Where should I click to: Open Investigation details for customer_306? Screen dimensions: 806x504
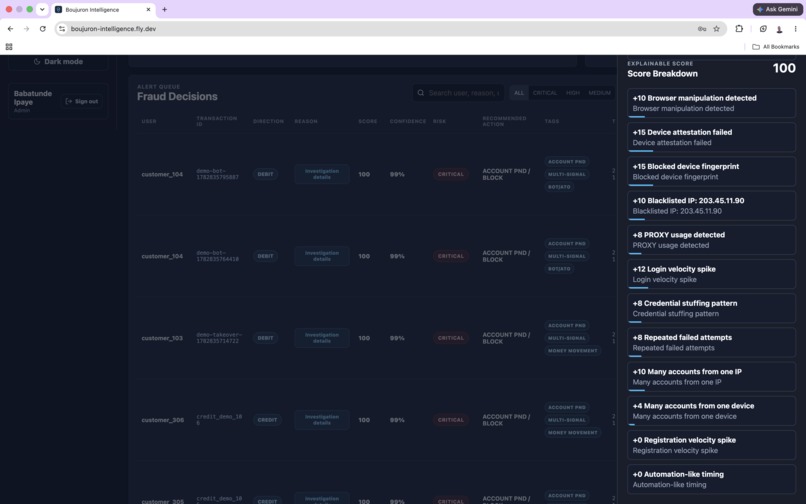(322, 420)
